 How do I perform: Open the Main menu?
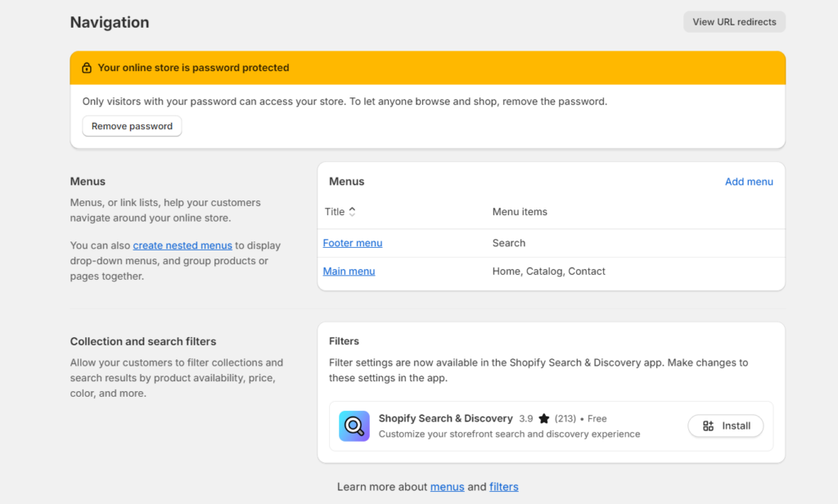click(349, 271)
